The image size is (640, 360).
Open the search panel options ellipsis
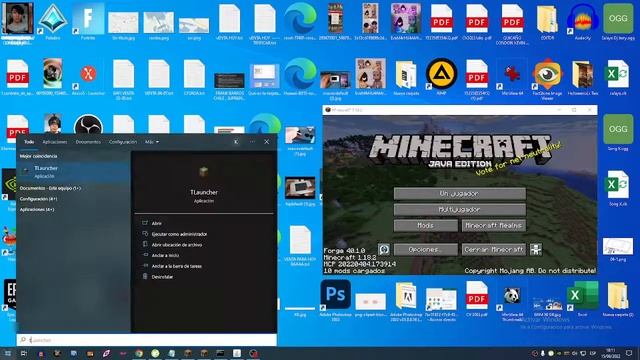pyautogui.click(x=252, y=142)
